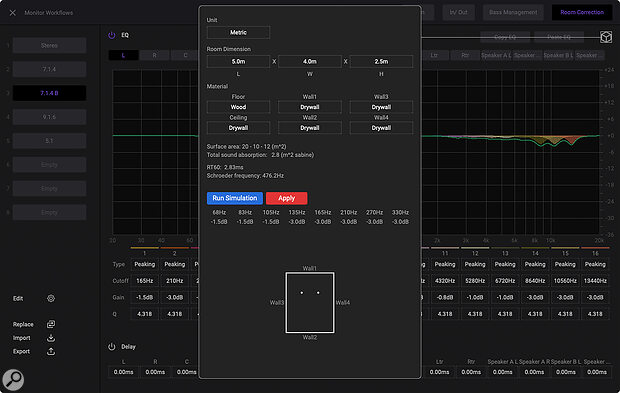The width and height of the screenshot is (620, 393).
Task: Open the Unit dropdown showing Metric
Action: pos(238,32)
